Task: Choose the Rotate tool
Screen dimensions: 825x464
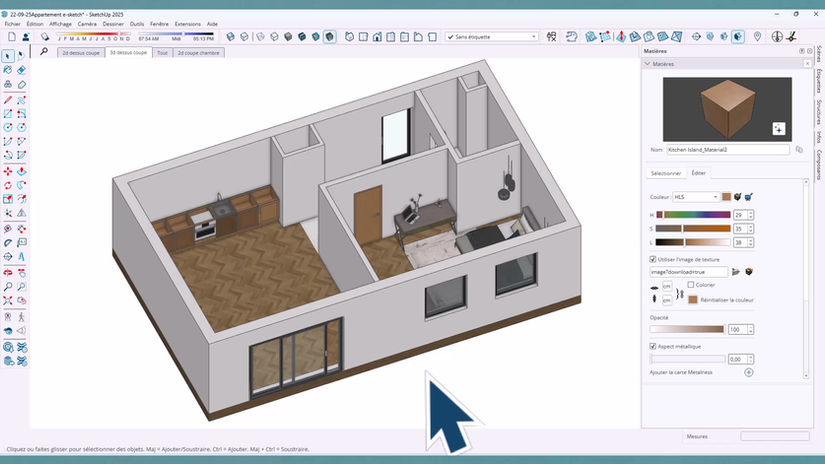Action: [x=8, y=185]
